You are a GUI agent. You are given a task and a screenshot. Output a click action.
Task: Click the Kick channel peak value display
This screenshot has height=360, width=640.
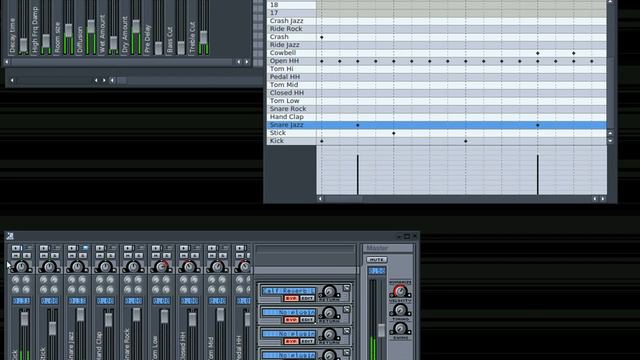[21, 301]
